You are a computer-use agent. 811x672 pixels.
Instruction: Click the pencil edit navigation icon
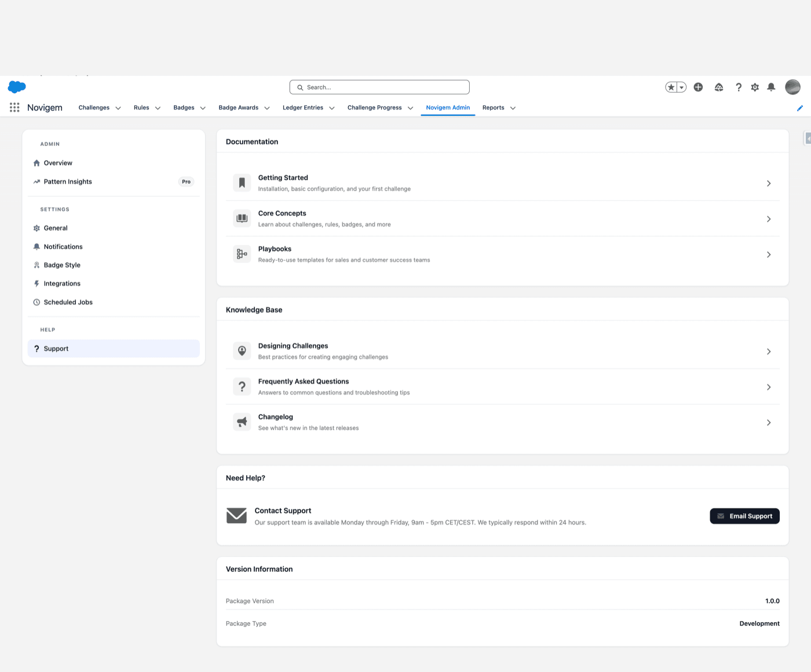(x=800, y=108)
